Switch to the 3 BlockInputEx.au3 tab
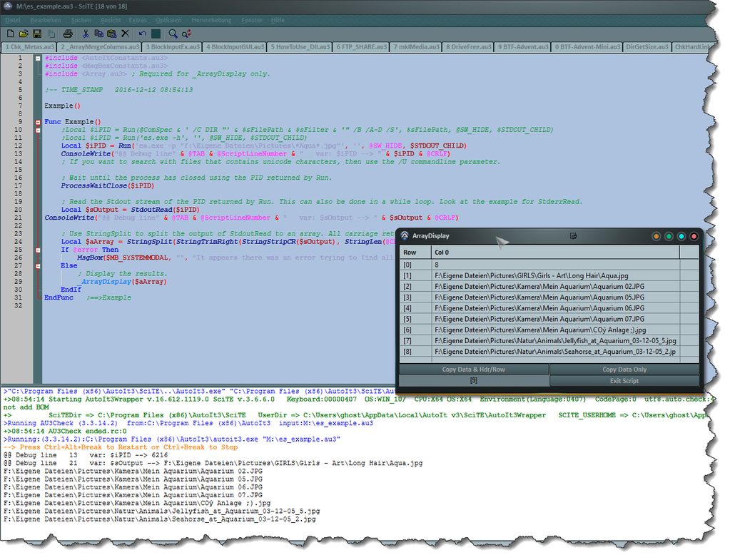This screenshot has width=730, height=560. click(173, 47)
